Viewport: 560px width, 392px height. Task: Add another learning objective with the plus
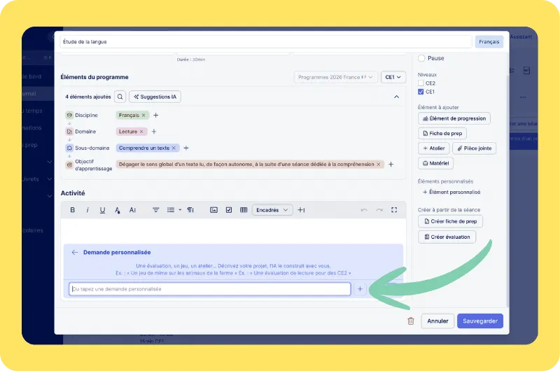(x=391, y=164)
